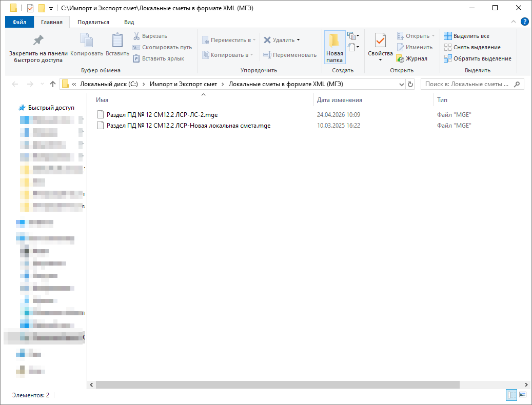Image resolution: width=532 pixels, height=405 pixels.
Task: Click the Cut scissors icon
Action: pyautogui.click(x=136, y=36)
